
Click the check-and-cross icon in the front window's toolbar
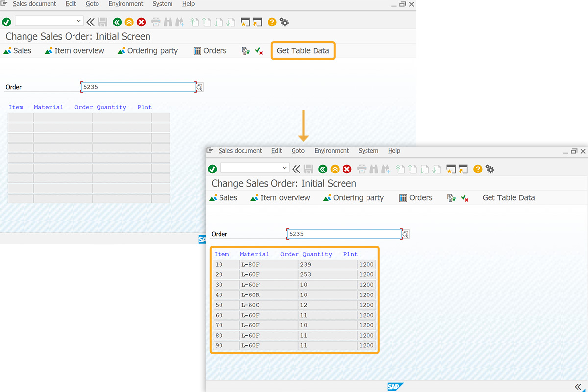[465, 198]
